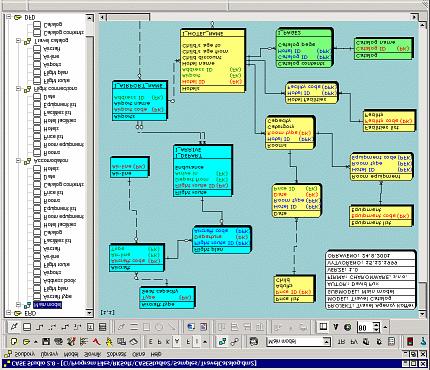Screen dimensions: 430x370
Task: Toggle the I display button
Action: click(x=197, y=342)
